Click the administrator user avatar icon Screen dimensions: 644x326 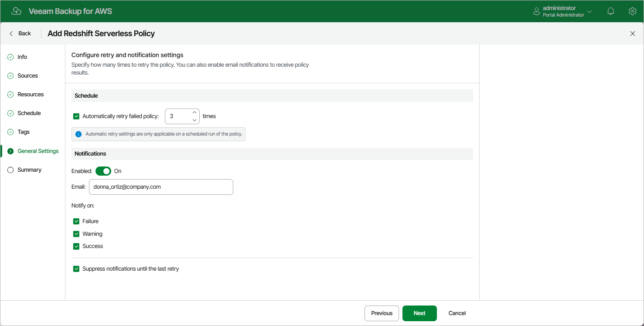click(x=537, y=11)
